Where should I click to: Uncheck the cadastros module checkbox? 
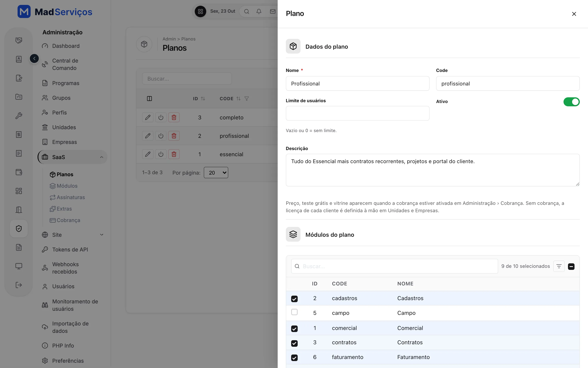(x=294, y=299)
